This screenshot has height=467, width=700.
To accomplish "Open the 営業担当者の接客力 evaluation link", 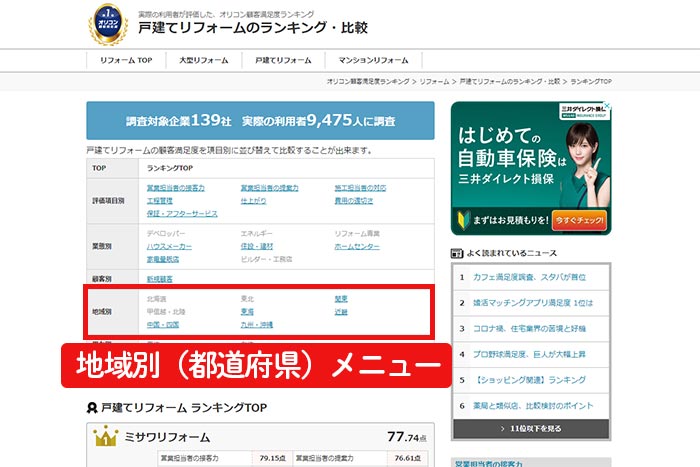I will click(x=175, y=188).
